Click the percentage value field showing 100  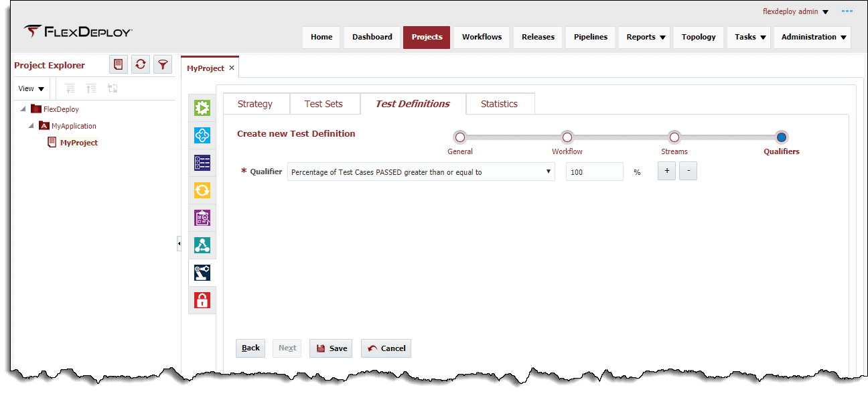[595, 172]
